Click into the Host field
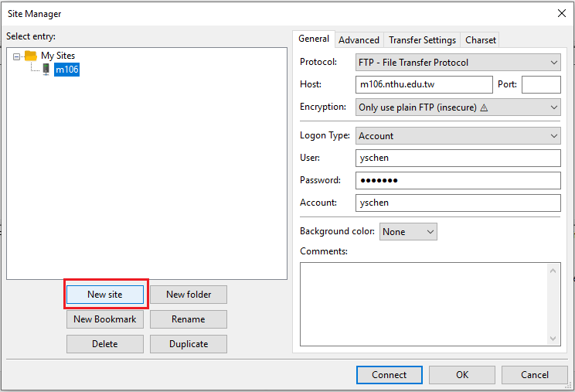Screen dimensions: 575x392 click(x=424, y=84)
